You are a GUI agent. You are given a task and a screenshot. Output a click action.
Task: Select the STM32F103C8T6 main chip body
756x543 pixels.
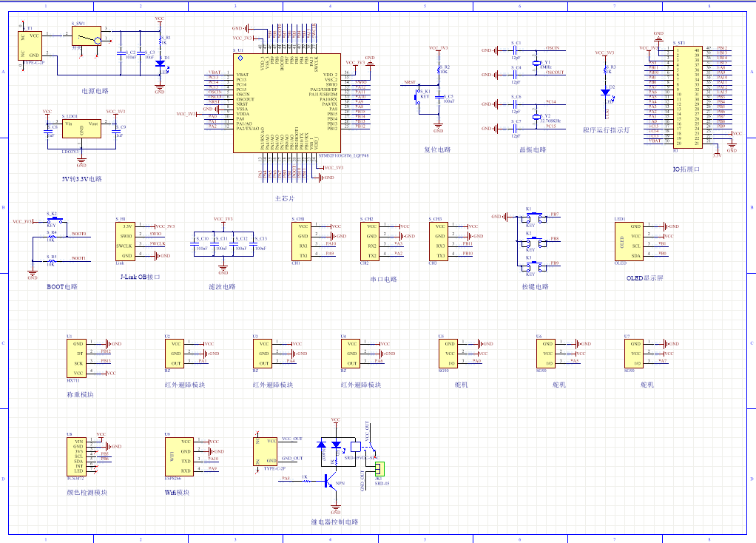[x=287, y=103]
